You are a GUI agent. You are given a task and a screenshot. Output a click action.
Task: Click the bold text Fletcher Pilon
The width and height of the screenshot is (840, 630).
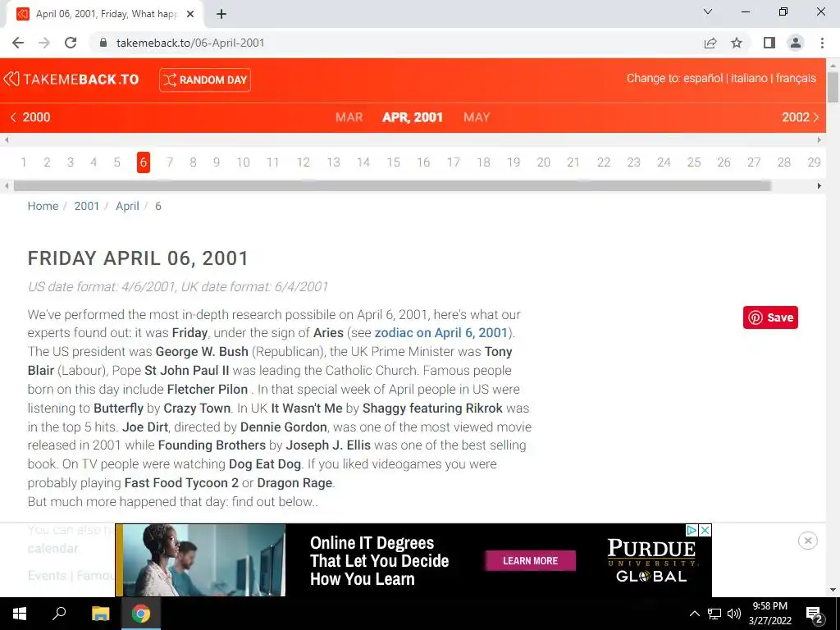[208, 390]
